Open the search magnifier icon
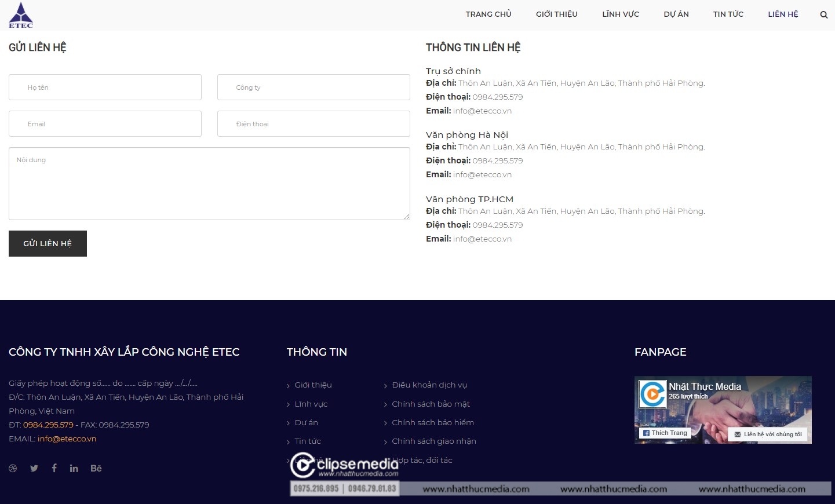The width and height of the screenshot is (835, 504). pyautogui.click(x=823, y=15)
